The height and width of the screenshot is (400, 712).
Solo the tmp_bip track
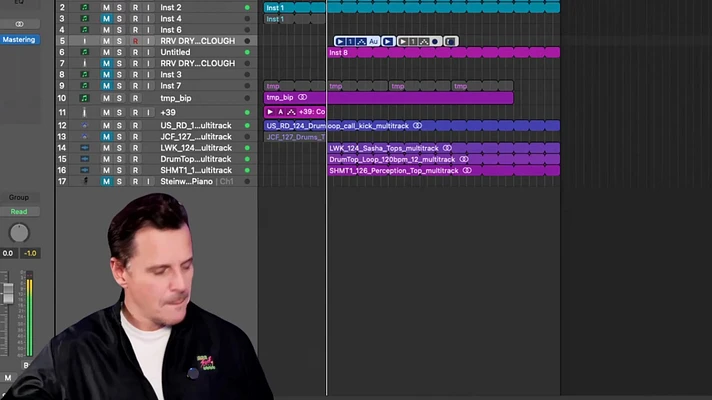(x=119, y=98)
